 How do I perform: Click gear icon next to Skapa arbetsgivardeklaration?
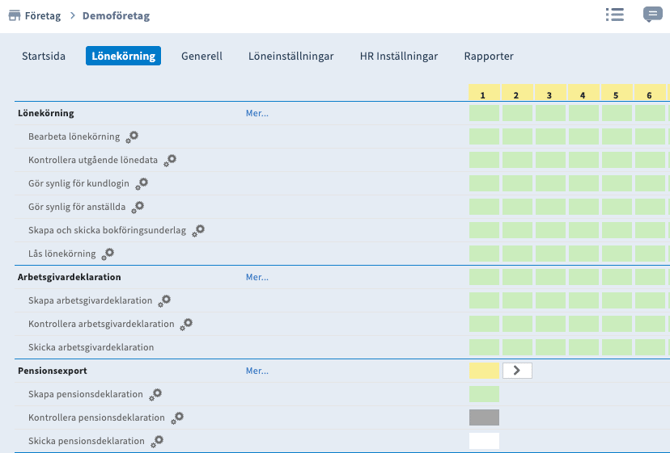coord(164,300)
